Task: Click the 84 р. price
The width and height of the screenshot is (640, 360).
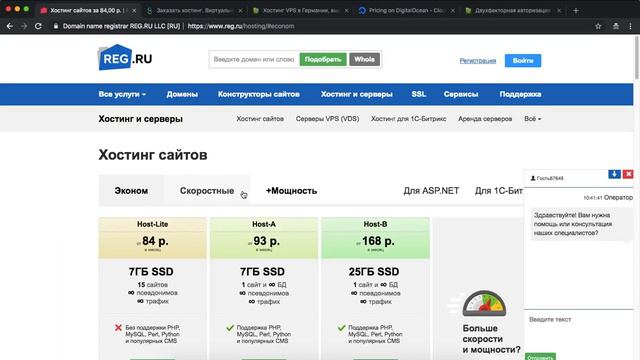Action: coord(155,241)
